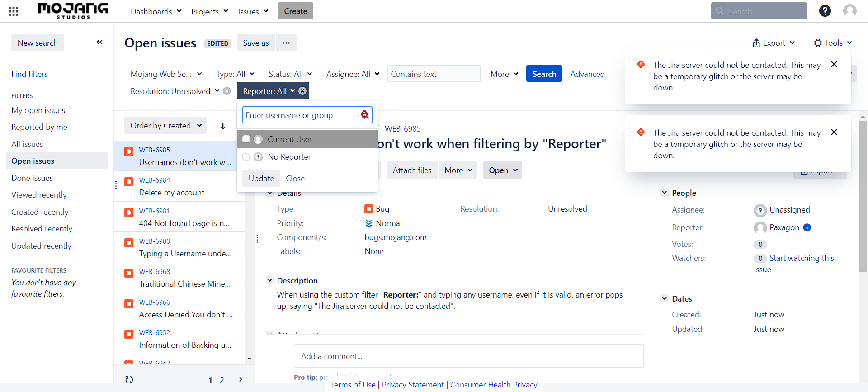
Task: Click the info icon beside Paxagon
Action: point(807,227)
